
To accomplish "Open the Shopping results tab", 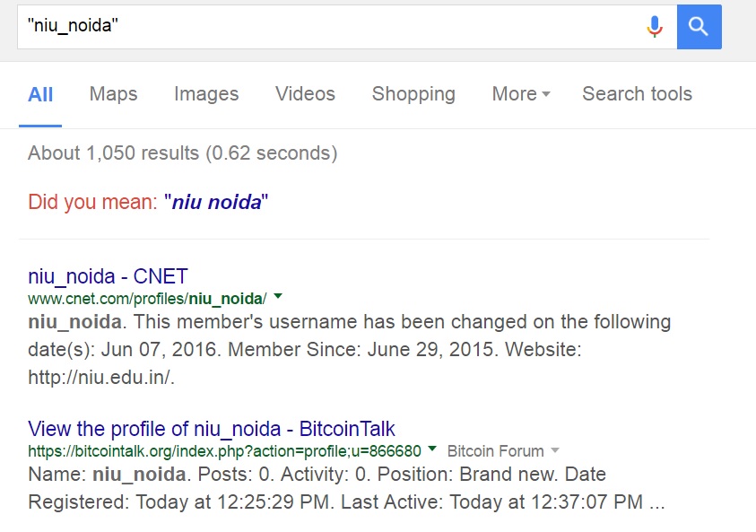I will pyautogui.click(x=413, y=94).
